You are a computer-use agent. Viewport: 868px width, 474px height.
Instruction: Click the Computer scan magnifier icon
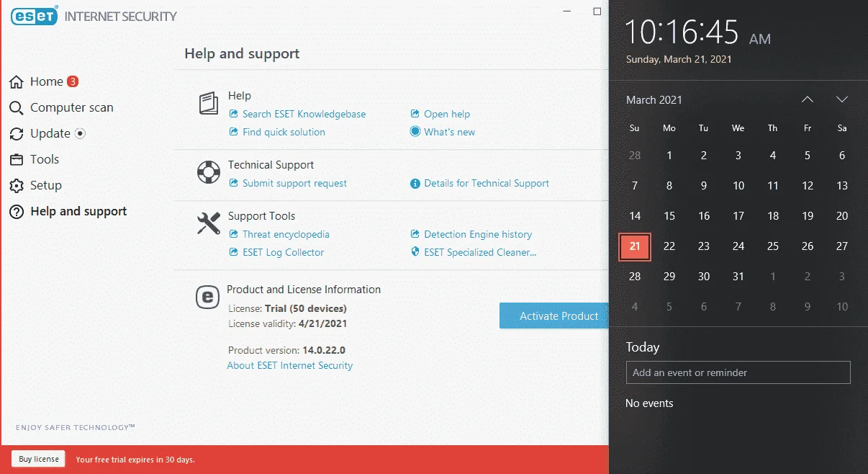pyautogui.click(x=17, y=108)
